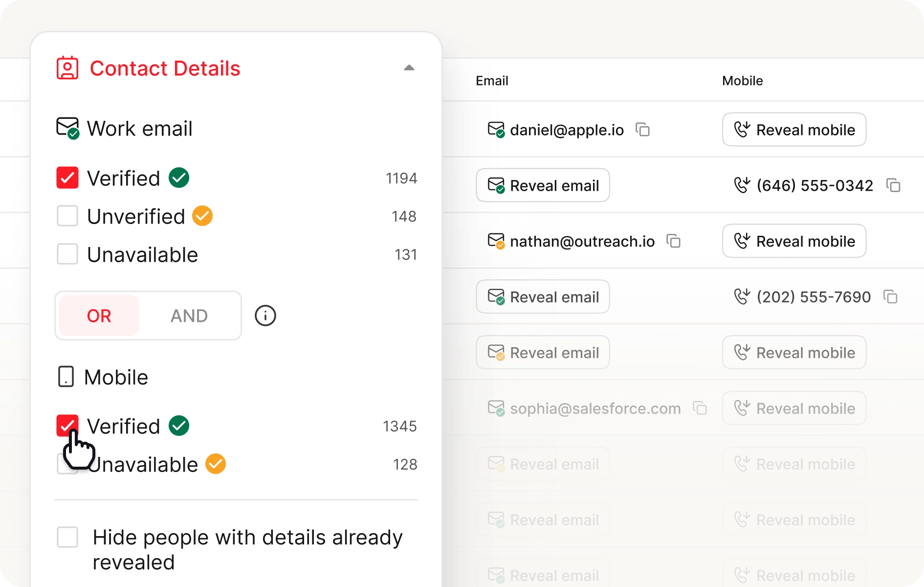Click the Email column header
This screenshot has height=587, width=924.
[x=492, y=81]
